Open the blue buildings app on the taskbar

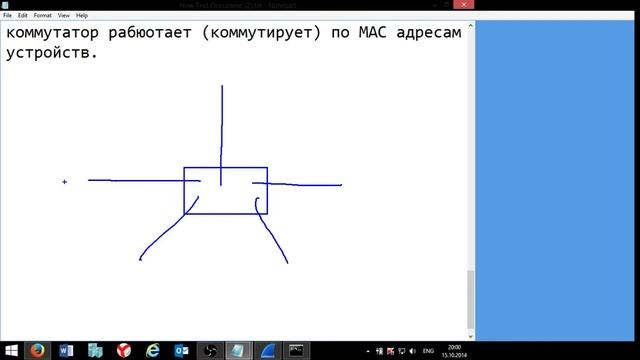coord(95,351)
